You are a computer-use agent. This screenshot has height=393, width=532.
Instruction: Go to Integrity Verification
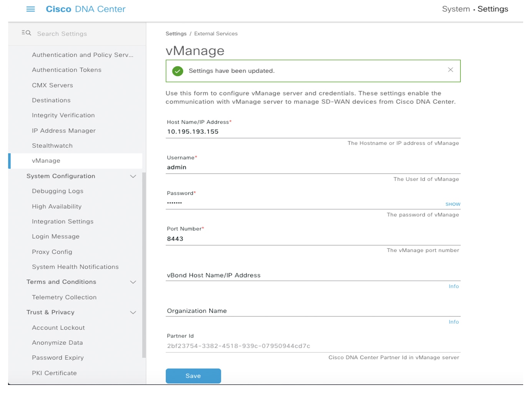coord(63,115)
